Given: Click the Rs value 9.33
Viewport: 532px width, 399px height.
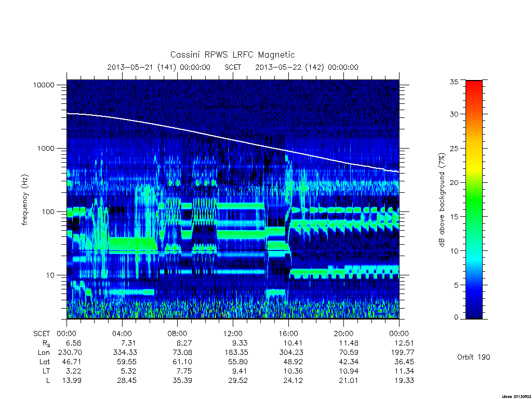Looking at the screenshot, I should click(240, 343).
